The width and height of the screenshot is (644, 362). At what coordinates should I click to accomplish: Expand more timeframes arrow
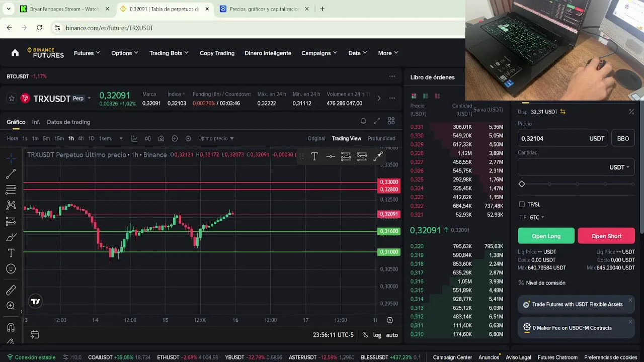coord(121,138)
